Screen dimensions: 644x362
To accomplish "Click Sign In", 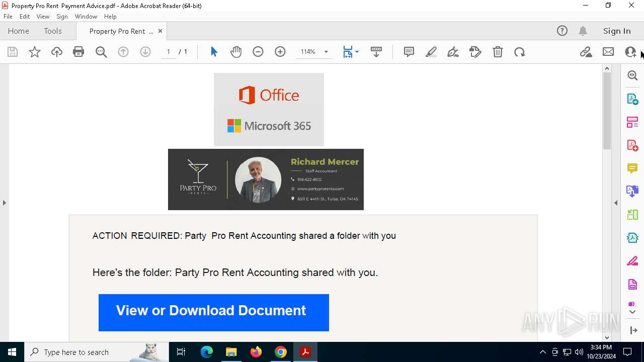I will (617, 31).
